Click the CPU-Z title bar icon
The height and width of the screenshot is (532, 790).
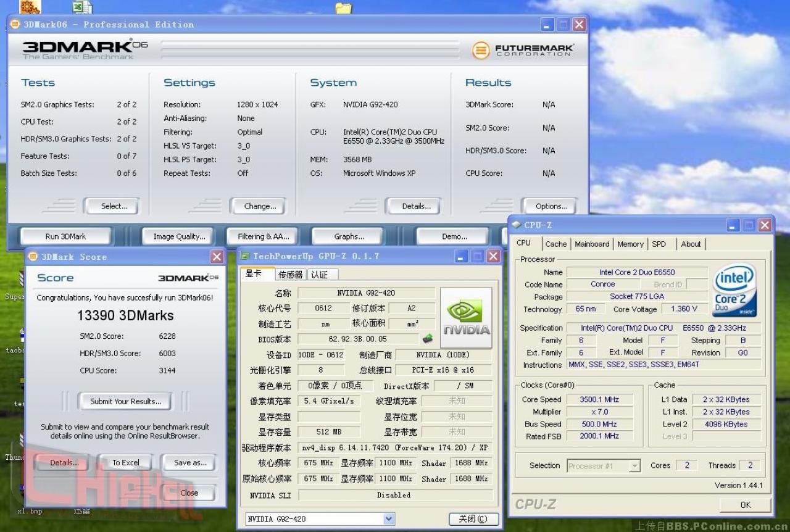pyautogui.click(x=517, y=225)
